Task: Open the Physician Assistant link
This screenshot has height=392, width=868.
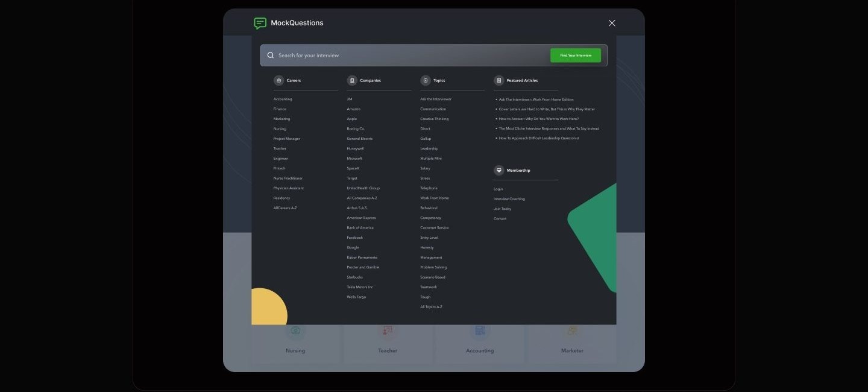Action: click(x=289, y=188)
